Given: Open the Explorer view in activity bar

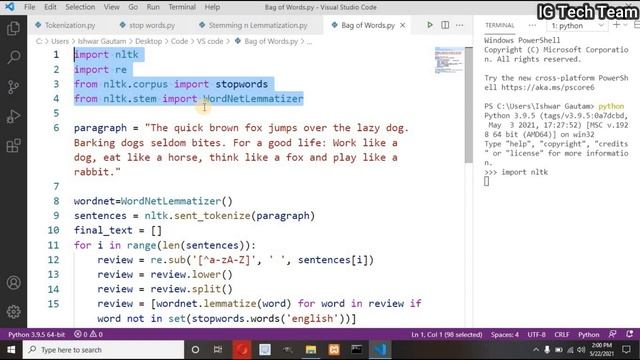Looking at the screenshot, I should click(13, 29).
